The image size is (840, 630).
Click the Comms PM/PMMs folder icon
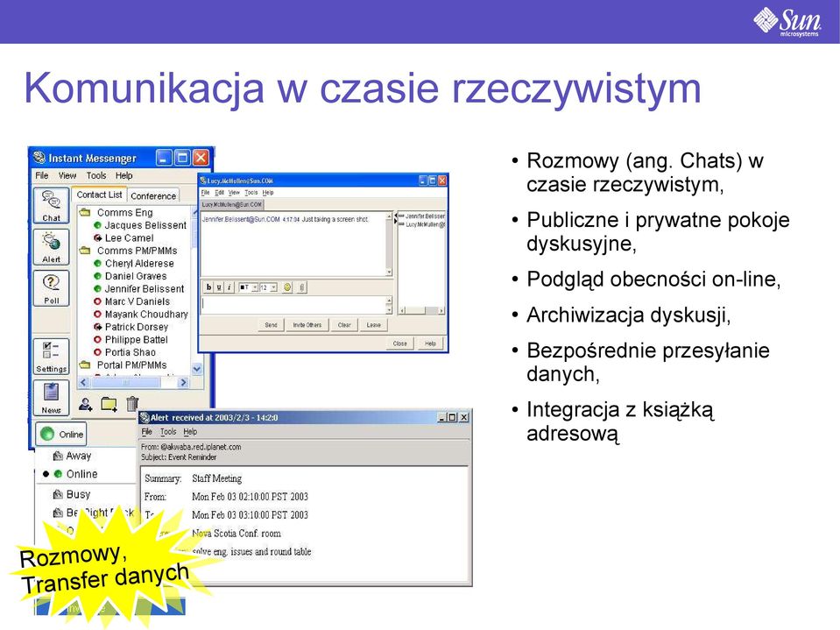[x=85, y=251]
